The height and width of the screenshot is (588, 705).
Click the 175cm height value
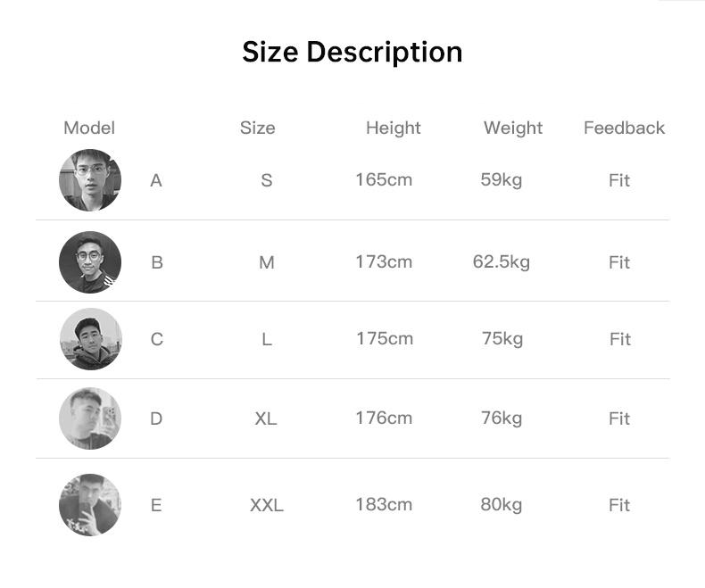click(x=385, y=338)
